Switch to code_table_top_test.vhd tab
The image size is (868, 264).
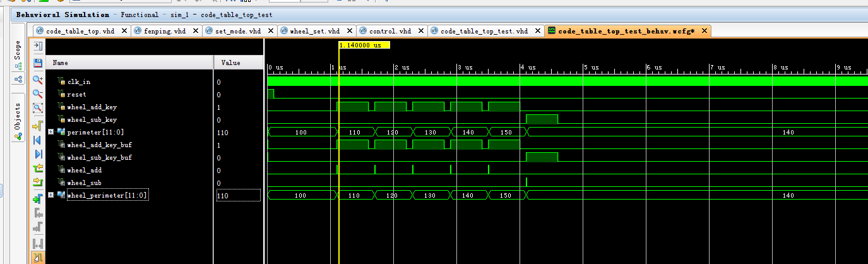485,30
